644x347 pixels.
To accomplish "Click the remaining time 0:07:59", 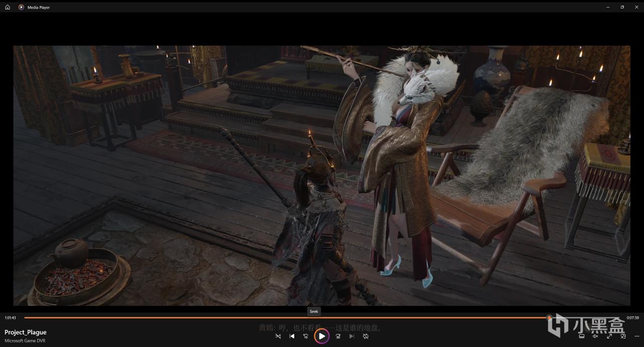I will click(x=632, y=318).
